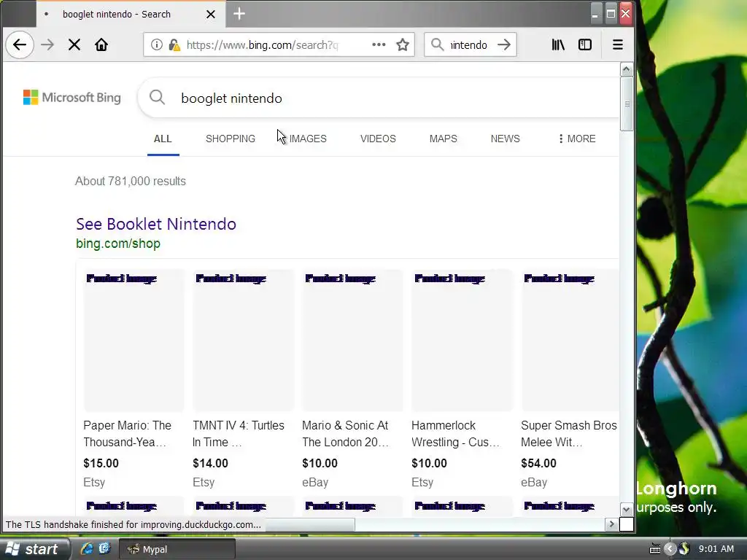Go back to the previous page
This screenshot has height=560, width=747.
[x=20, y=44]
